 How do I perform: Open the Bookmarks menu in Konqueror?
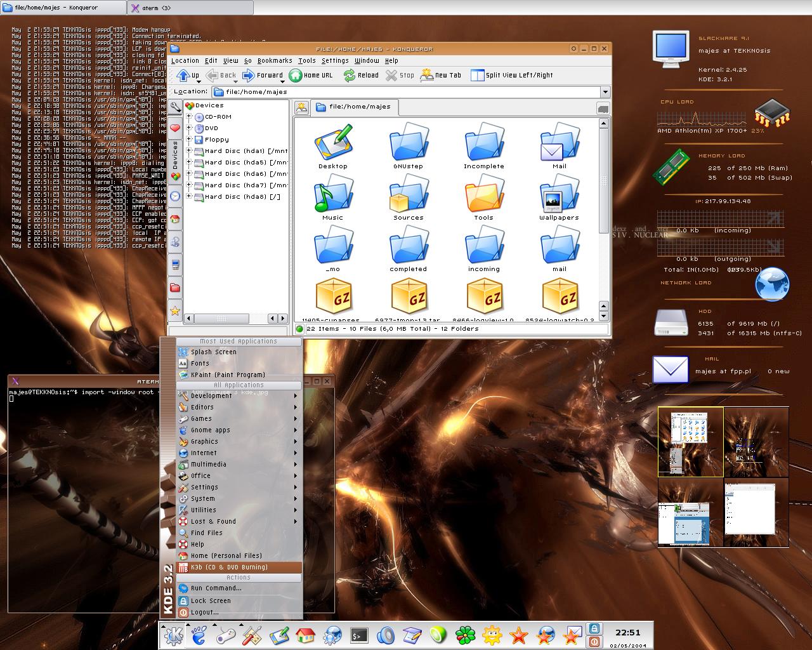(275, 61)
